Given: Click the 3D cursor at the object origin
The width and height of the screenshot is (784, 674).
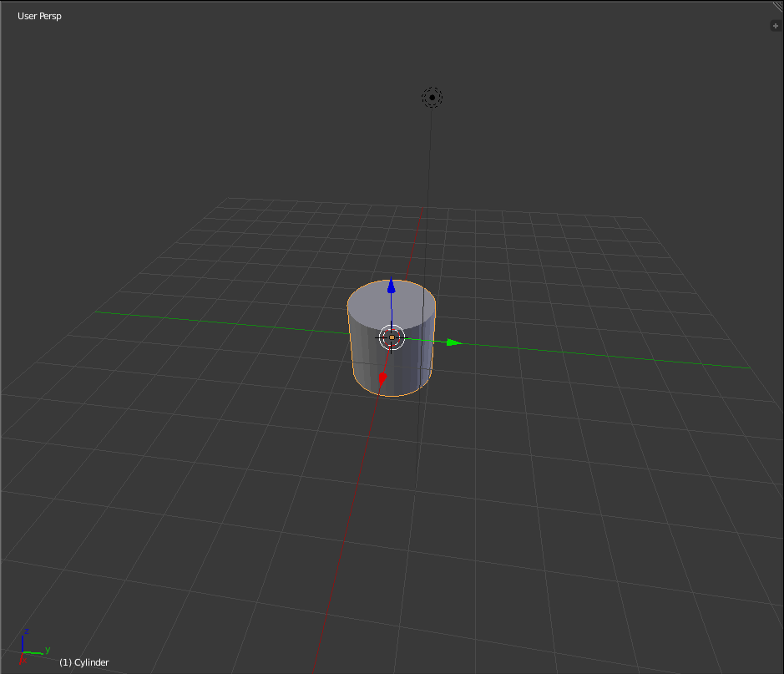Looking at the screenshot, I should [x=392, y=337].
